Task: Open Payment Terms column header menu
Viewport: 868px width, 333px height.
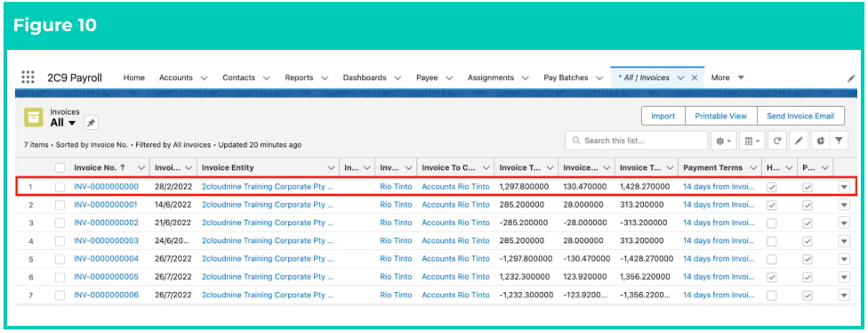Action: tap(753, 167)
